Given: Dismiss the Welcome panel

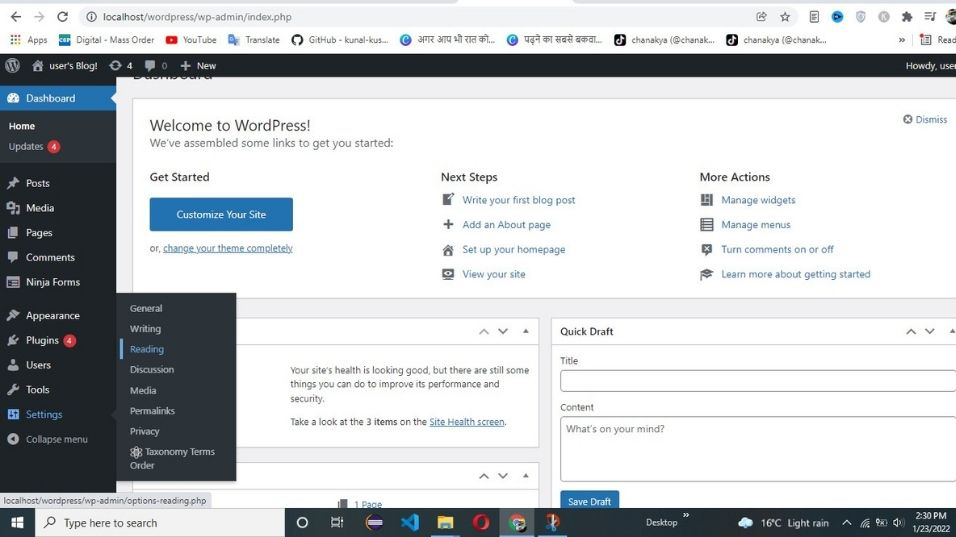Looking at the screenshot, I should tap(925, 119).
